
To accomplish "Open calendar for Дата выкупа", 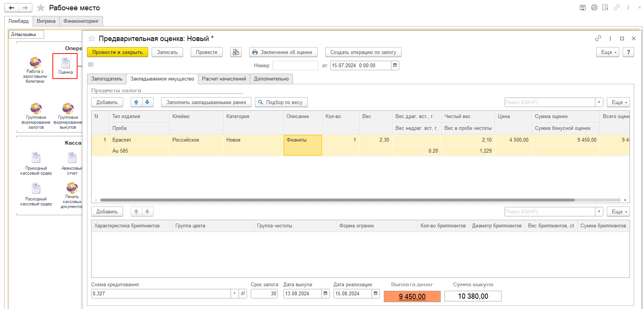I will (326, 293).
